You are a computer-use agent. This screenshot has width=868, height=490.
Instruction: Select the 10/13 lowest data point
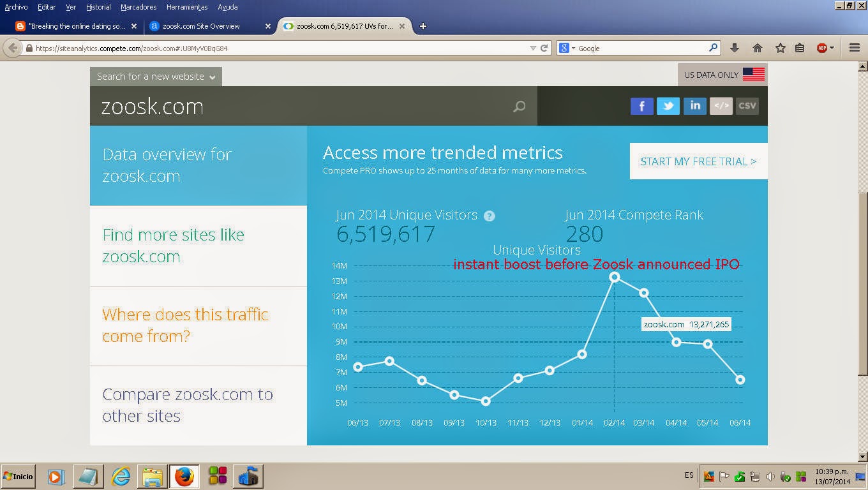point(486,401)
